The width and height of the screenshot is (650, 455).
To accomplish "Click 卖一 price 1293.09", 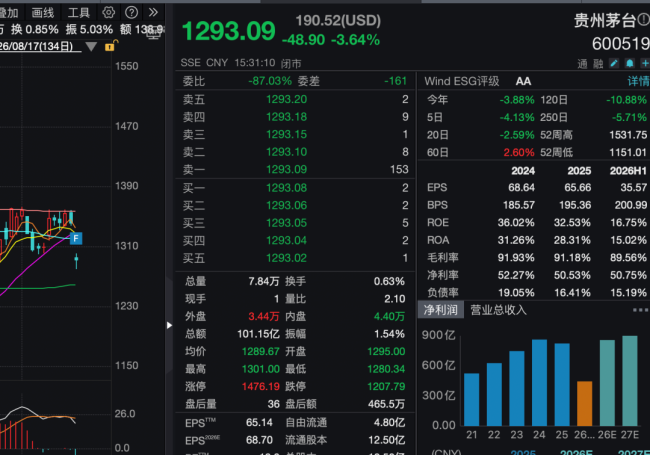I will click(286, 169).
